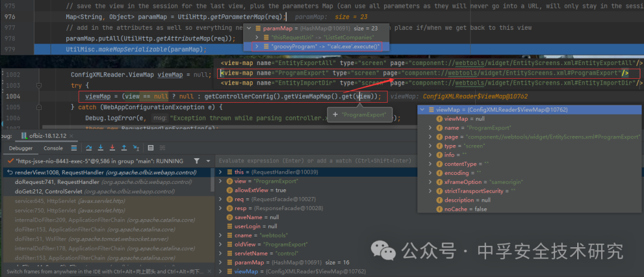This screenshot has height=277, width=644.
Task: Expand 'strictTransportSecurity' field in popup
Action: [430, 191]
